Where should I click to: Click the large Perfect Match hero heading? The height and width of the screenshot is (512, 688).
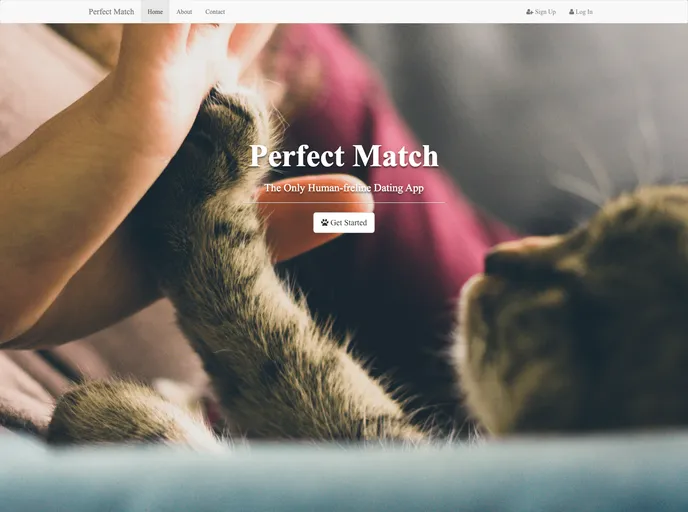click(x=344, y=156)
